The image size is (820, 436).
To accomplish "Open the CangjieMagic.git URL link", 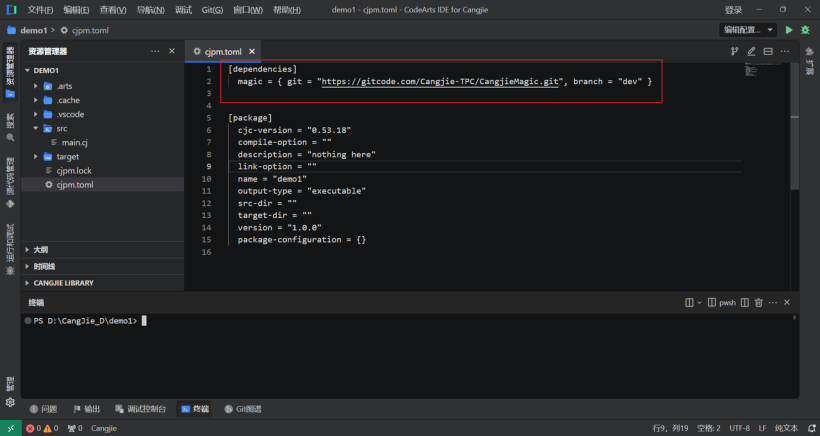I will (440, 82).
